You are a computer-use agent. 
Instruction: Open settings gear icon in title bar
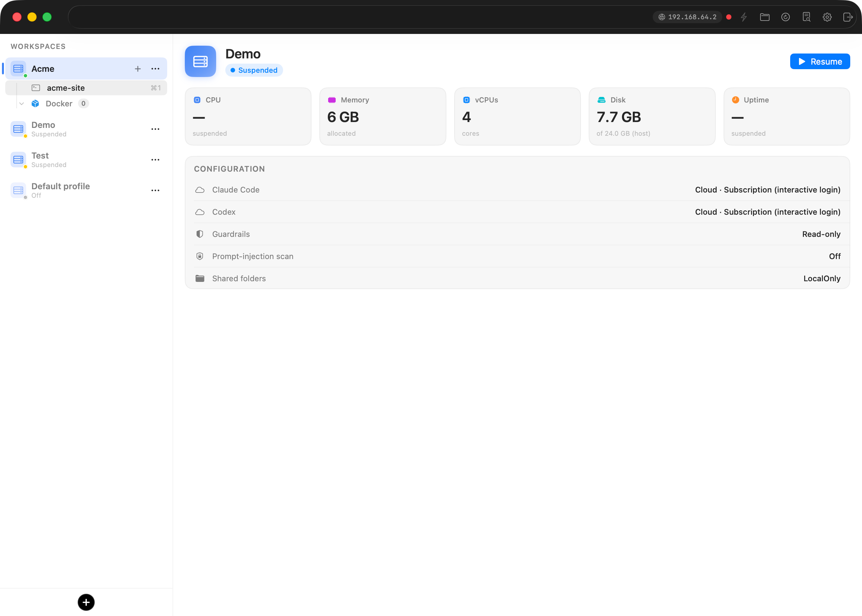point(827,17)
